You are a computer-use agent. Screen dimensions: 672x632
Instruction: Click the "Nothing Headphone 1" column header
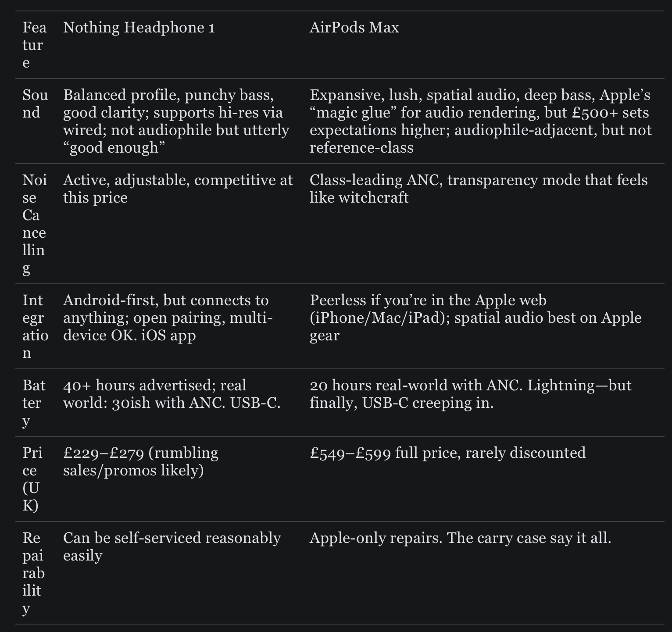coord(139,28)
